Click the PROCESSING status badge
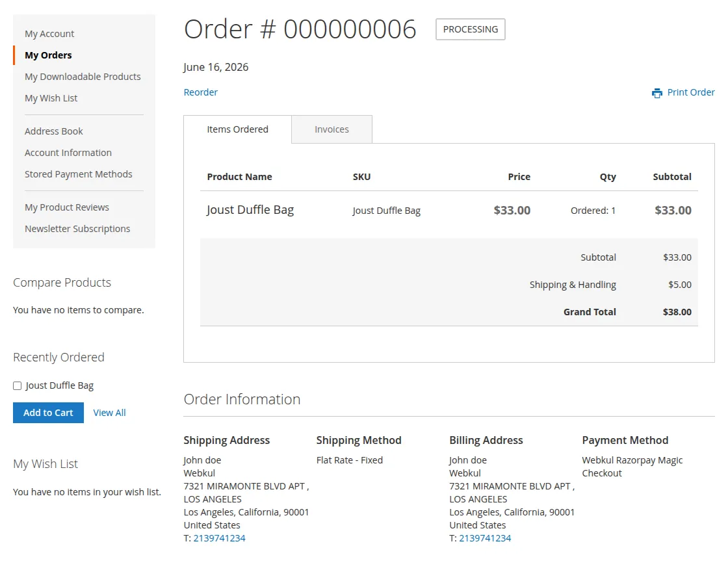Viewport: 728px width, 572px height. tap(471, 29)
